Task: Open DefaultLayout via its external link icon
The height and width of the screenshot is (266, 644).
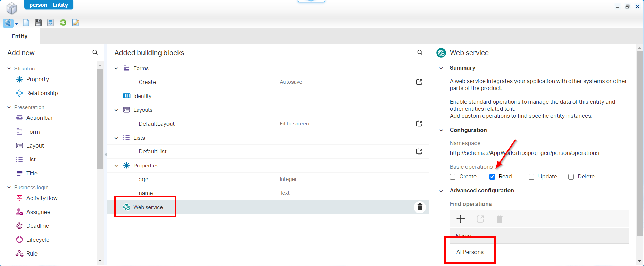Action: tap(419, 124)
